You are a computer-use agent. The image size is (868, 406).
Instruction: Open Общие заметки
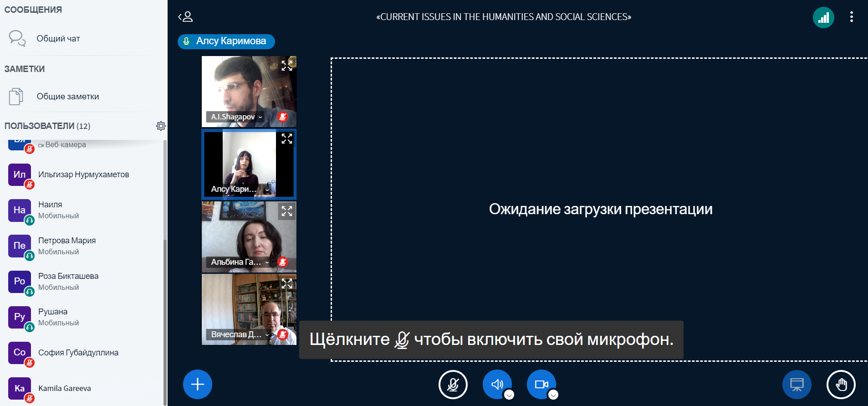(x=67, y=97)
